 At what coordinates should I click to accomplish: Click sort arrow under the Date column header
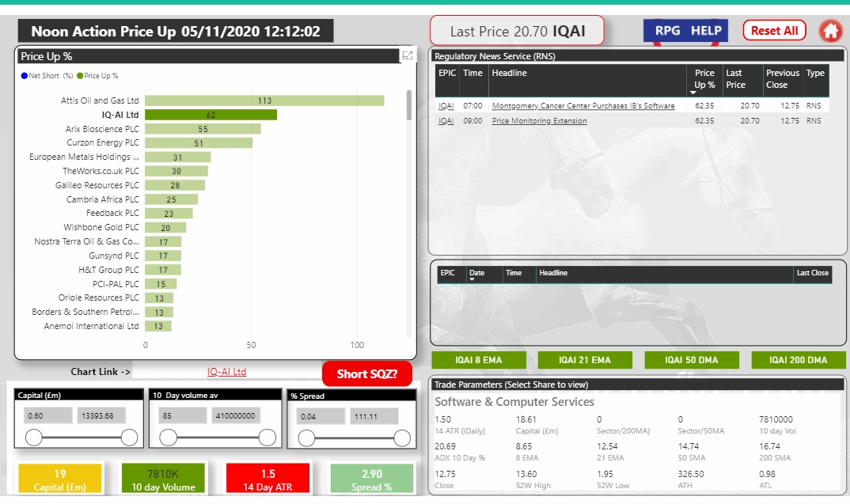point(472,279)
